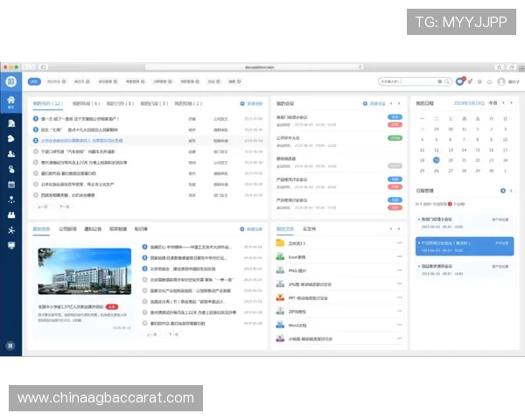The width and height of the screenshot is (525, 420).
Task: Switch to the 公司新闻 news tab
Action: pyautogui.click(x=67, y=228)
